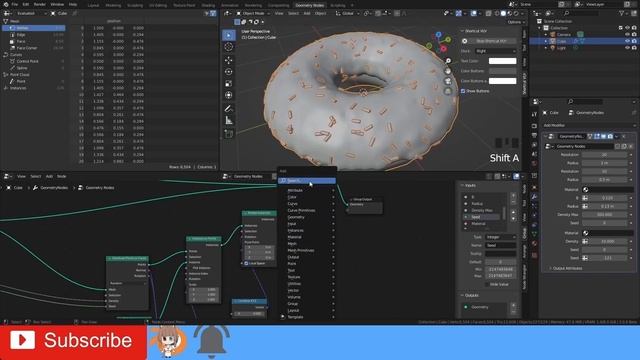The height and width of the screenshot is (360, 640).
Task: Open the Render properties tab icon
Action: point(534,126)
